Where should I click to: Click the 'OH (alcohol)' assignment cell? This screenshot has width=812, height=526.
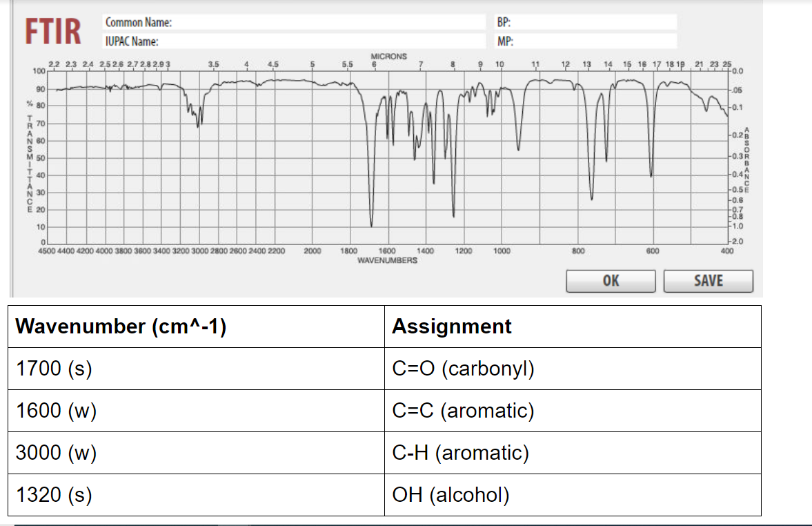coord(573,495)
